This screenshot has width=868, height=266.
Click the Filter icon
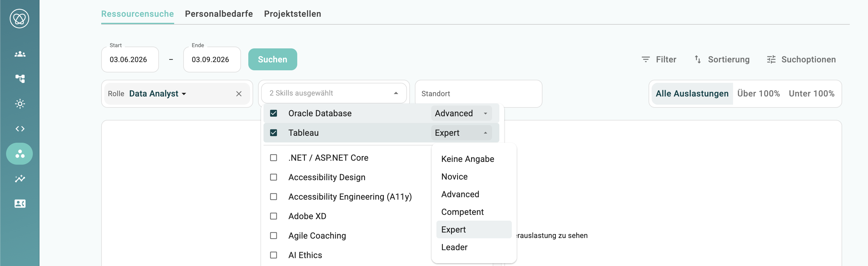tap(646, 59)
